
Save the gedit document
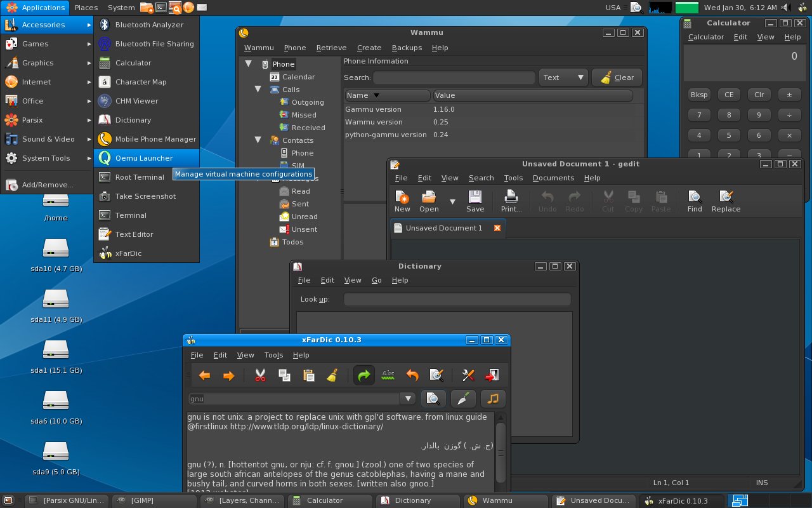[x=475, y=201]
